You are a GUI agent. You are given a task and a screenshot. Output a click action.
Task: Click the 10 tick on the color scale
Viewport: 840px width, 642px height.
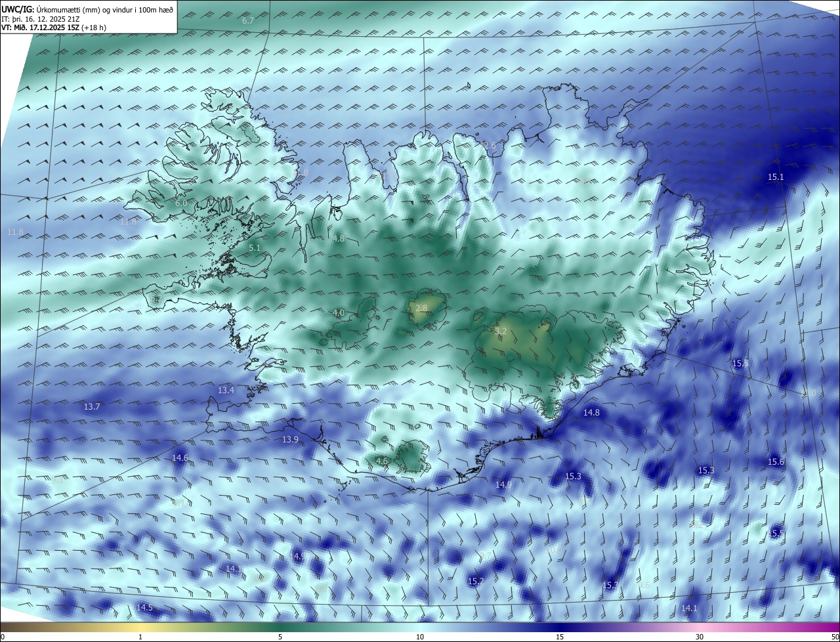click(x=420, y=637)
